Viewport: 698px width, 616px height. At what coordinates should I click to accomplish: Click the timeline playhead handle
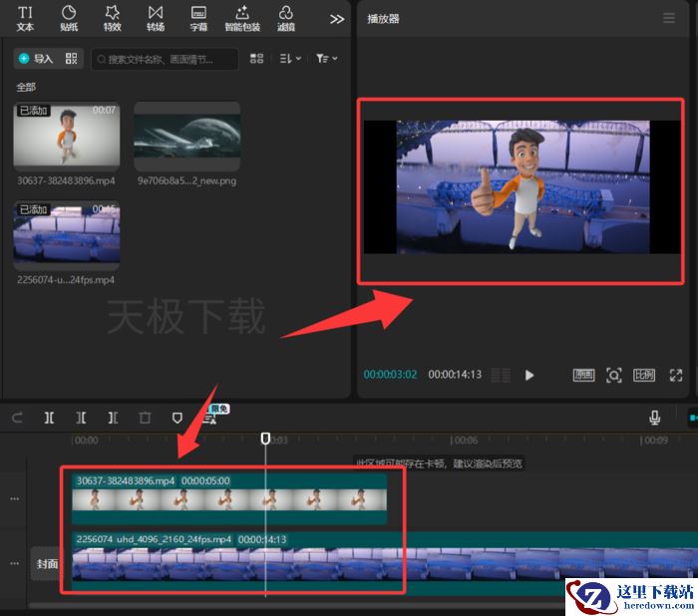click(x=265, y=438)
